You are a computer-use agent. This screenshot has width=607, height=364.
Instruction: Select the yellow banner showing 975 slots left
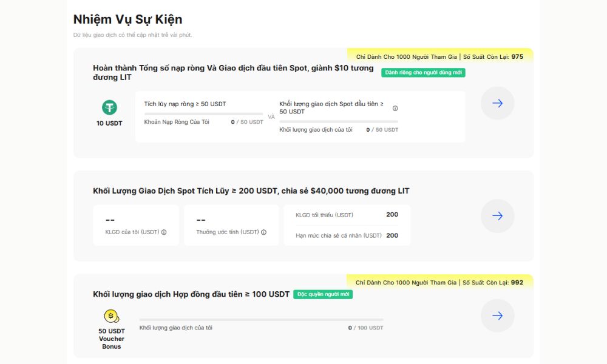click(x=439, y=56)
